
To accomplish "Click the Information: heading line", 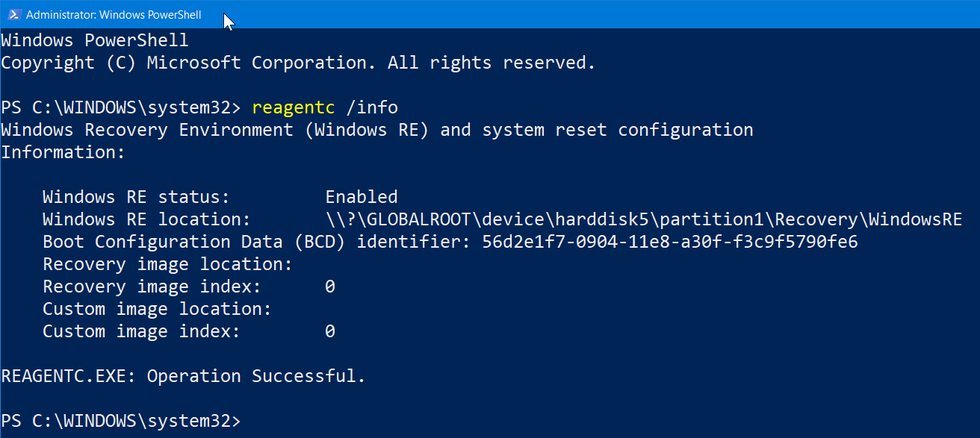I will click(x=62, y=152).
